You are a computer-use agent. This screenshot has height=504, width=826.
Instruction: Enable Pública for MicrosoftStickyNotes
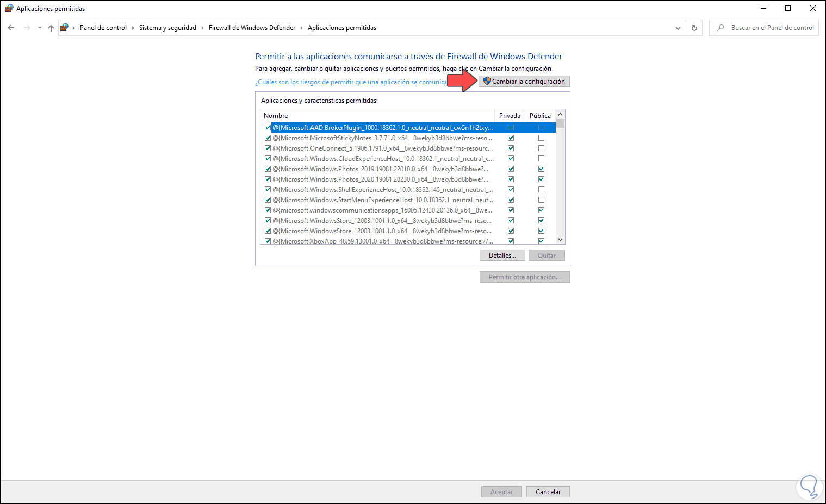[541, 138]
